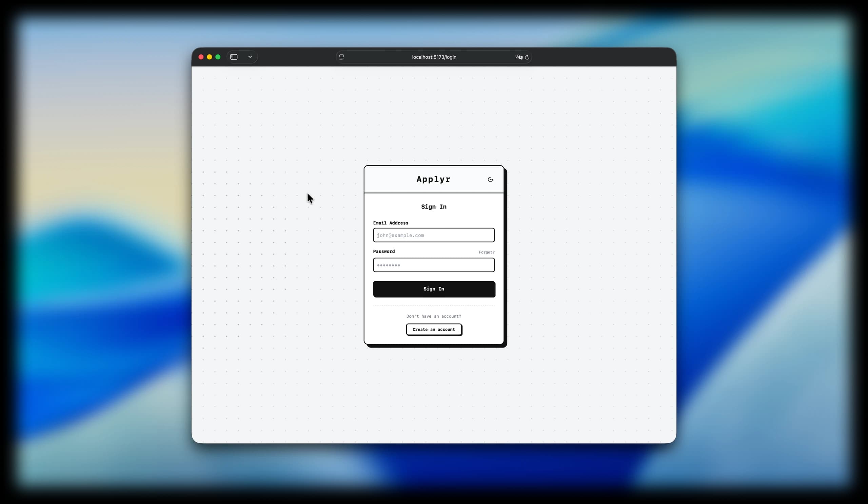Click the red close window button
Image resolution: width=868 pixels, height=504 pixels.
(201, 57)
